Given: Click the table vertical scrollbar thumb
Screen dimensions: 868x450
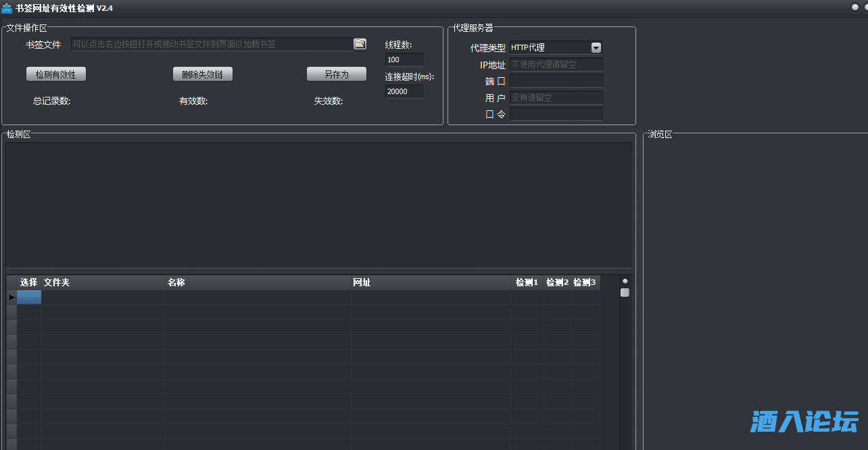Looking at the screenshot, I should (625, 292).
